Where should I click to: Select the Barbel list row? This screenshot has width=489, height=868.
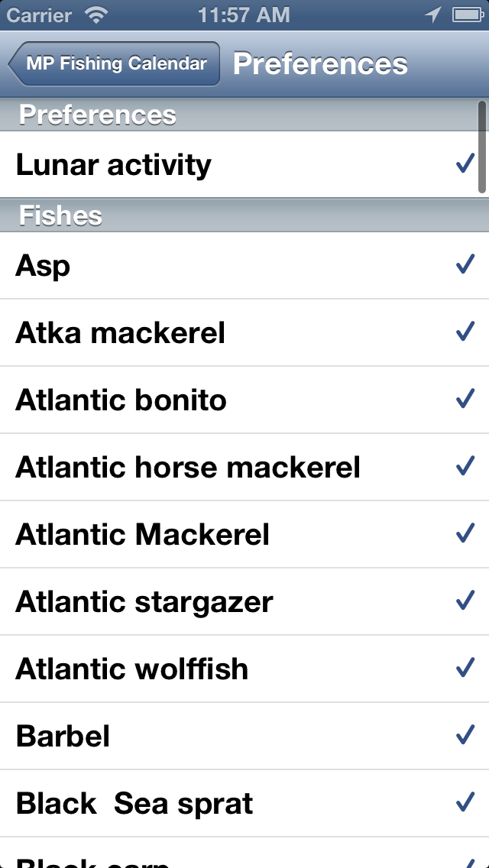click(x=244, y=737)
